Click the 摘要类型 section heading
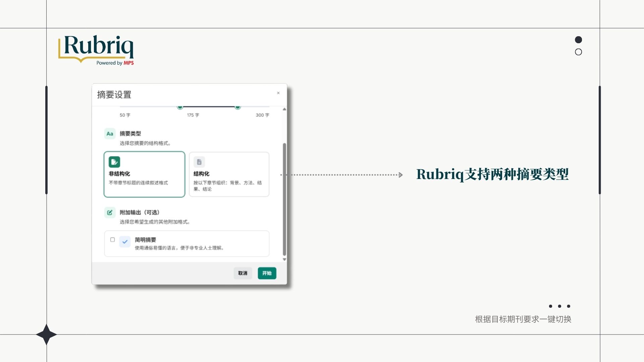644x362 pixels. (130, 133)
